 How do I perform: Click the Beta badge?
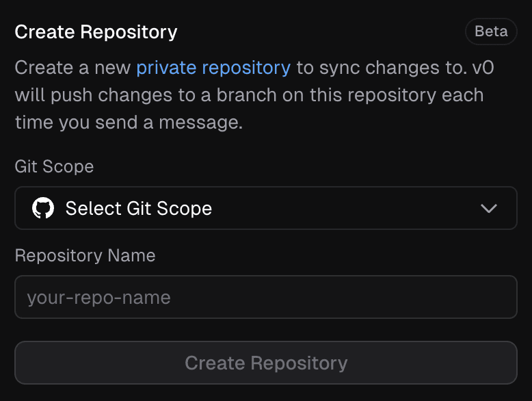(491, 31)
